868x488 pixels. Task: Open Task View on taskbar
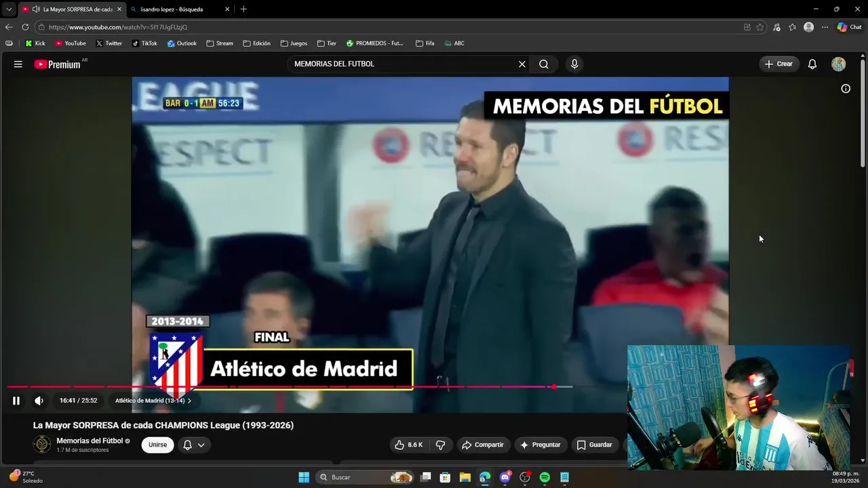(425, 477)
